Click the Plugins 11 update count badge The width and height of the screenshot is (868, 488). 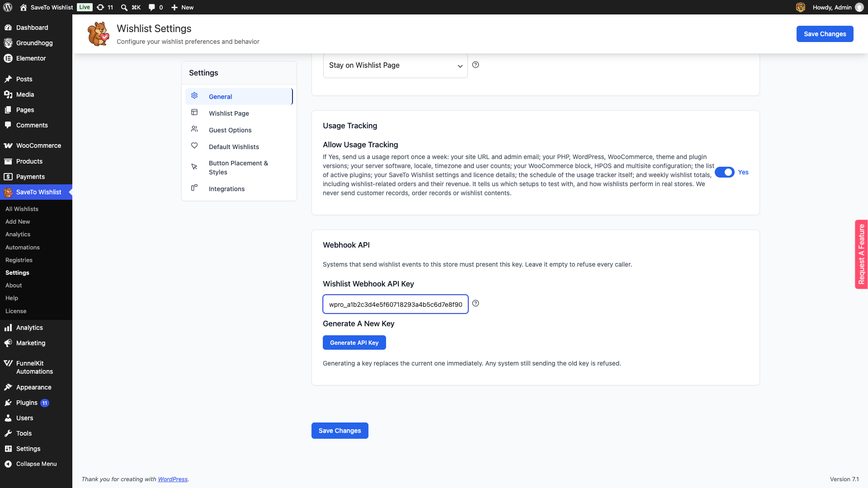click(x=45, y=403)
